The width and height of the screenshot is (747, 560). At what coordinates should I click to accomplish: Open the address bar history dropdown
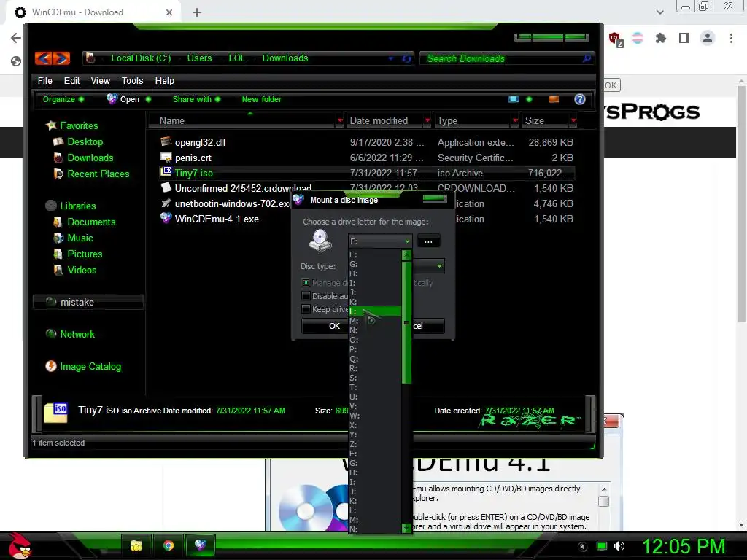[391, 58]
